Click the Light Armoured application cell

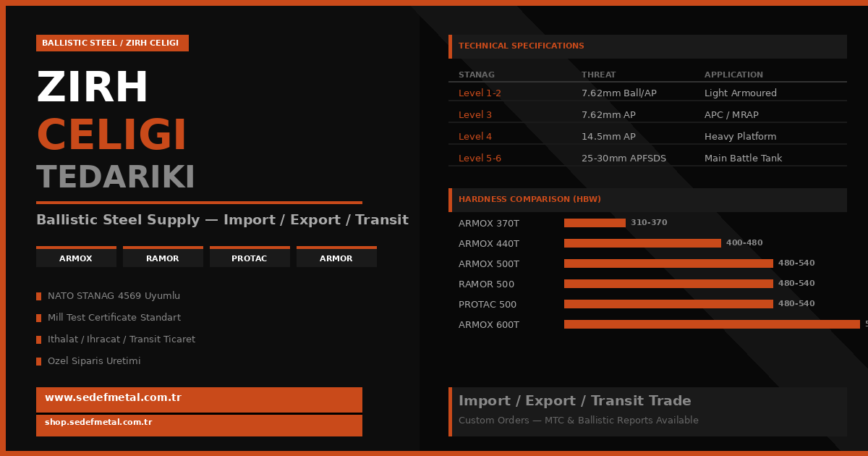[741, 93]
